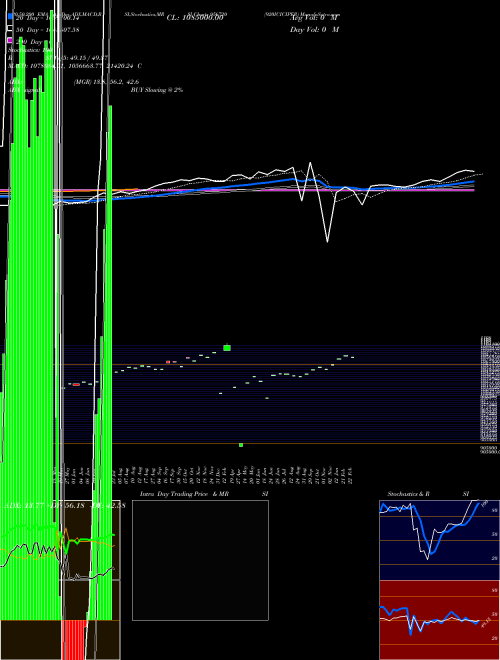500x660 pixels.
Task: Click the MACD values line ending 21420.24
Action: coord(75,66)
